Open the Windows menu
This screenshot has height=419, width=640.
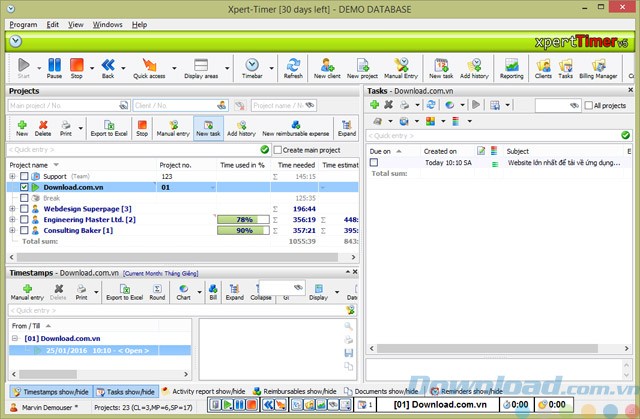pos(106,23)
